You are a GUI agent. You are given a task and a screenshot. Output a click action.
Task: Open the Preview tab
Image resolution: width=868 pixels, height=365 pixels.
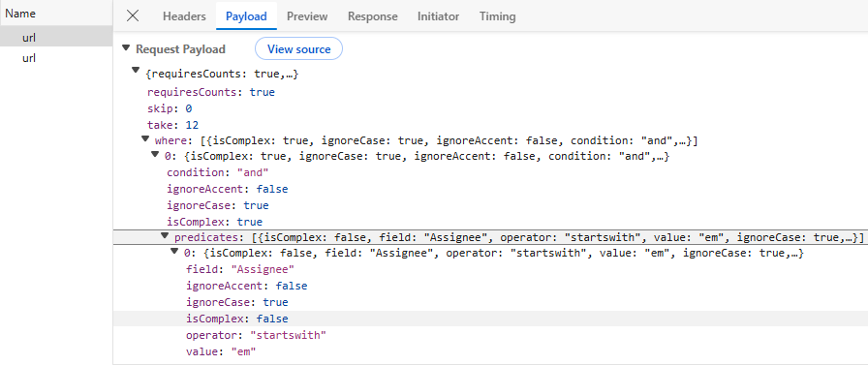click(x=307, y=16)
